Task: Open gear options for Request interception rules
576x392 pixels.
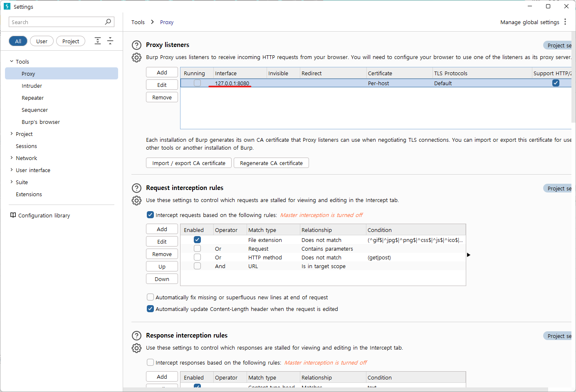Action: [136, 200]
